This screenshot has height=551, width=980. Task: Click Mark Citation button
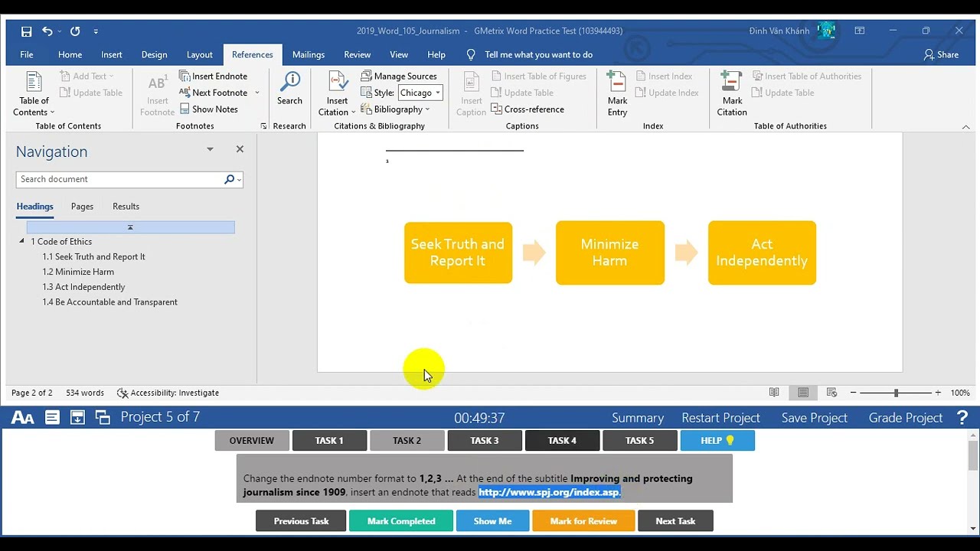[732, 94]
